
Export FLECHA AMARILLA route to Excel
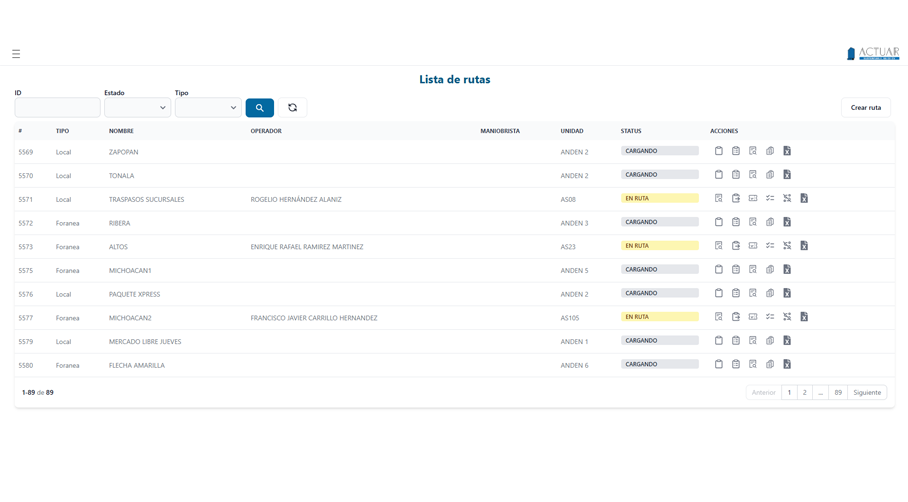click(x=787, y=365)
